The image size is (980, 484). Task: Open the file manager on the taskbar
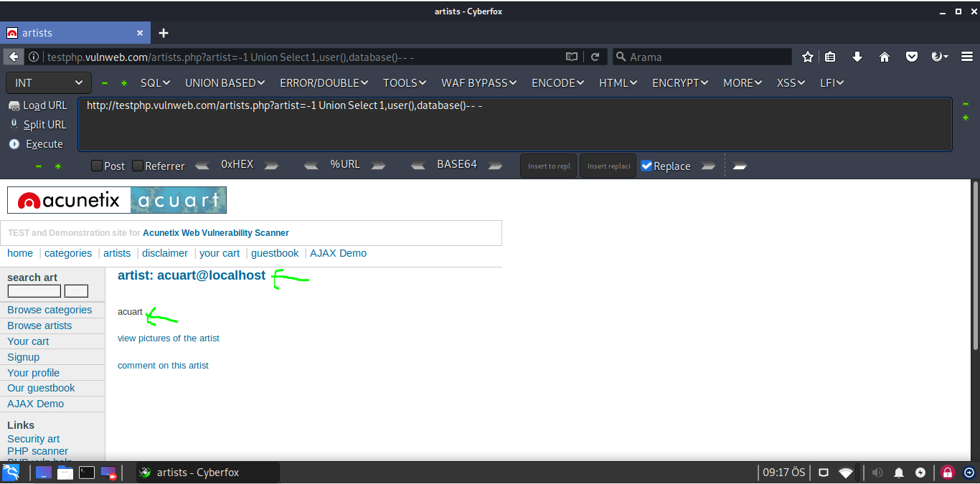pos(65,473)
